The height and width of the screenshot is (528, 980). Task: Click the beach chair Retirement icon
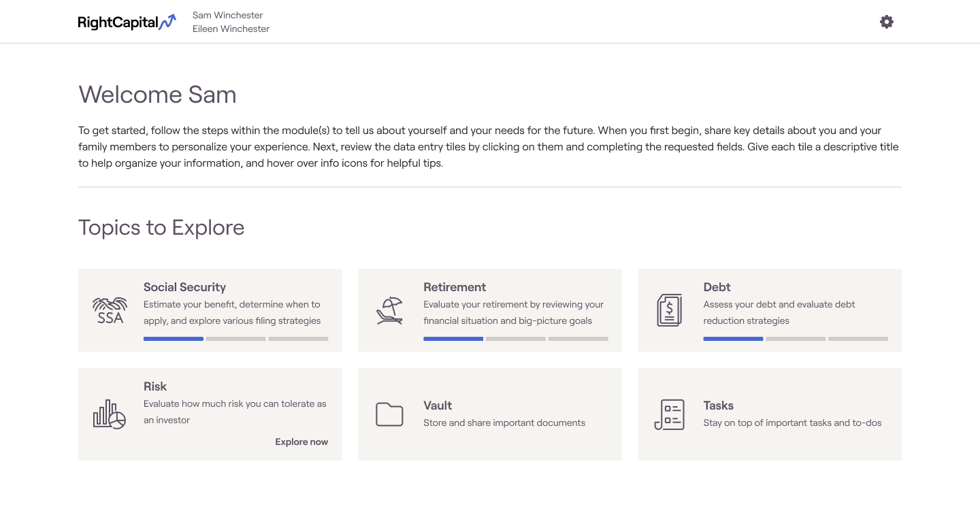pyautogui.click(x=389, y=310)
